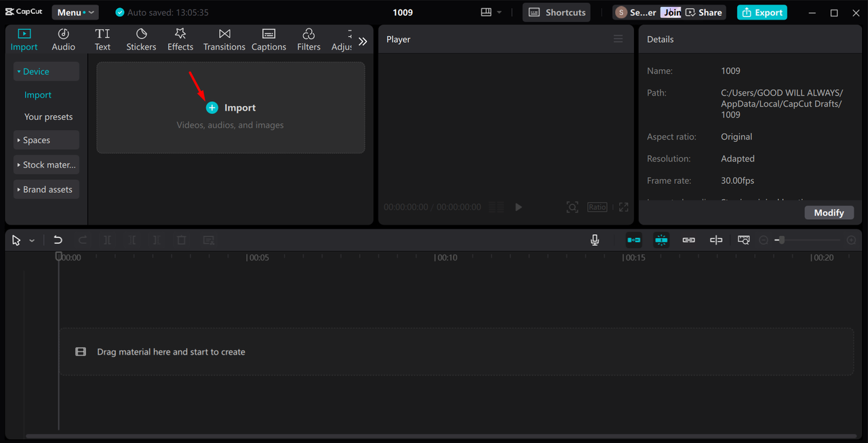Viewport: 868px width, 443px height.
Task: Zoom in the timeline with plus icon
Action: pos(851,240)
